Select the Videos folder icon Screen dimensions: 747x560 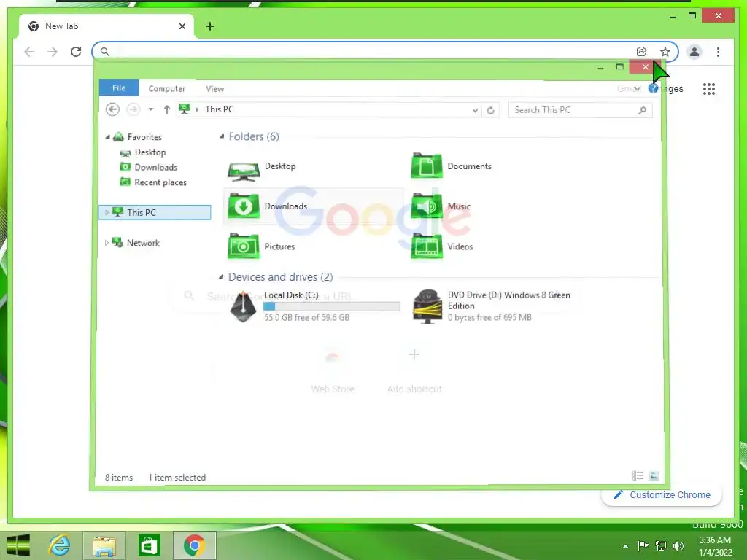coord(426,246)
